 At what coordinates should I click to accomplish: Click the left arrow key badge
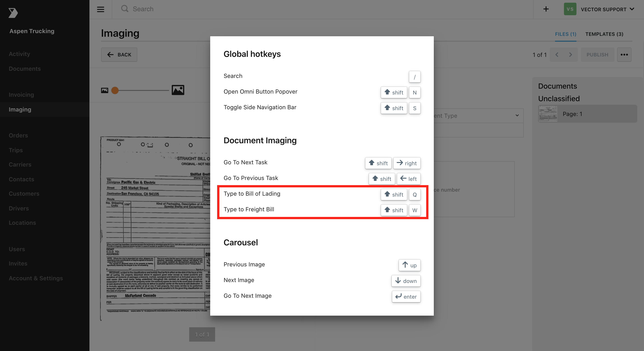coord(409,179)
